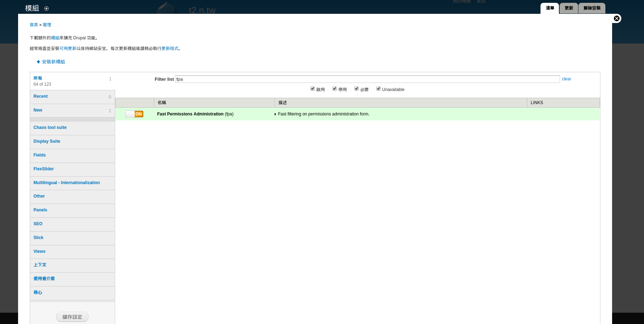Expand the Fast filtering description arrow

(x=275, y=114)
